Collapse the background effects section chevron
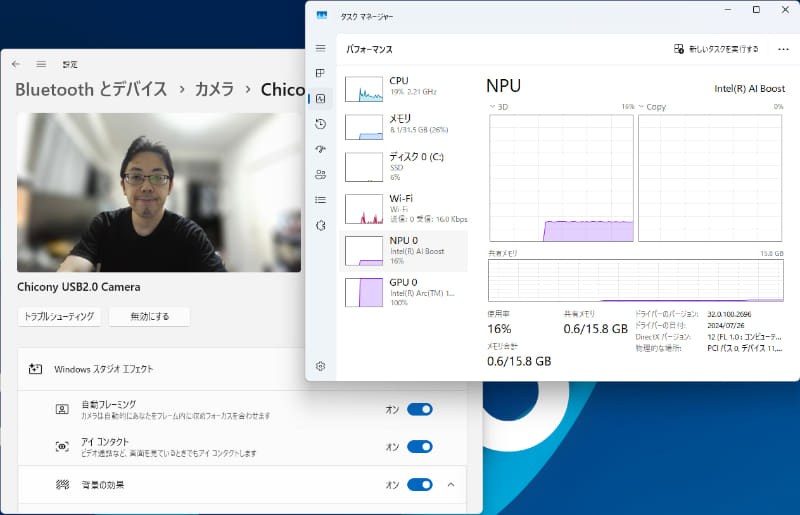The image size is (800, 515). [x=451, y=484]
